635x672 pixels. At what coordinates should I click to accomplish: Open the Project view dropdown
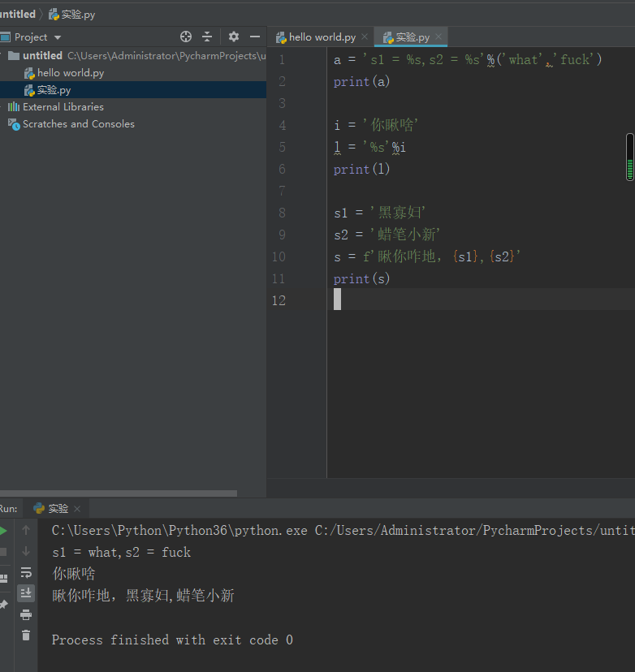[58, 37]
